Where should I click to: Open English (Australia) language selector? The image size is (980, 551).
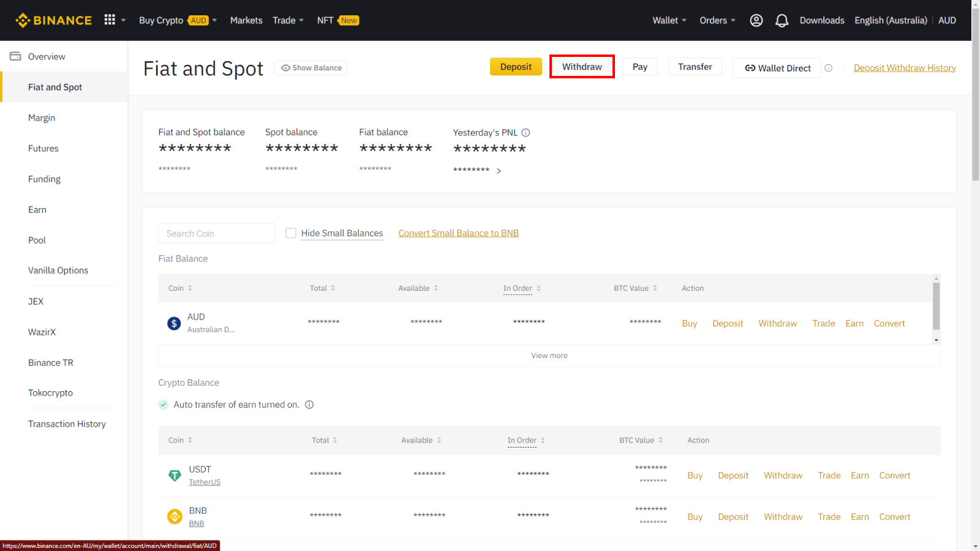[891, 20]
